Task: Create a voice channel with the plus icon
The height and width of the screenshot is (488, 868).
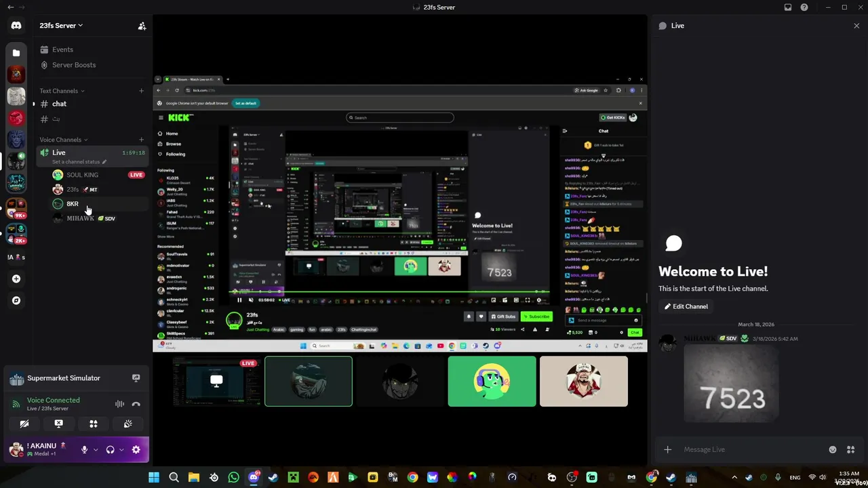Action: click(x=141, y=140)
